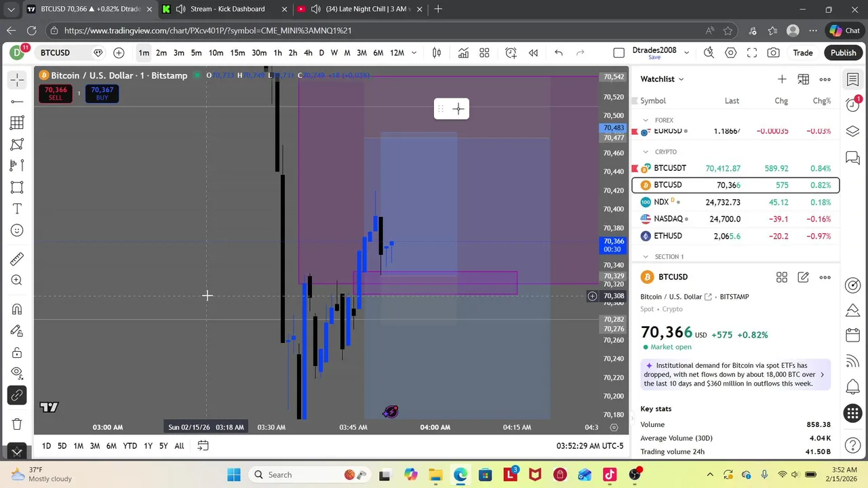The width and height of the screenshot is (868, 488).
Task: Select the 1m timeframe button
Action: 144,53
